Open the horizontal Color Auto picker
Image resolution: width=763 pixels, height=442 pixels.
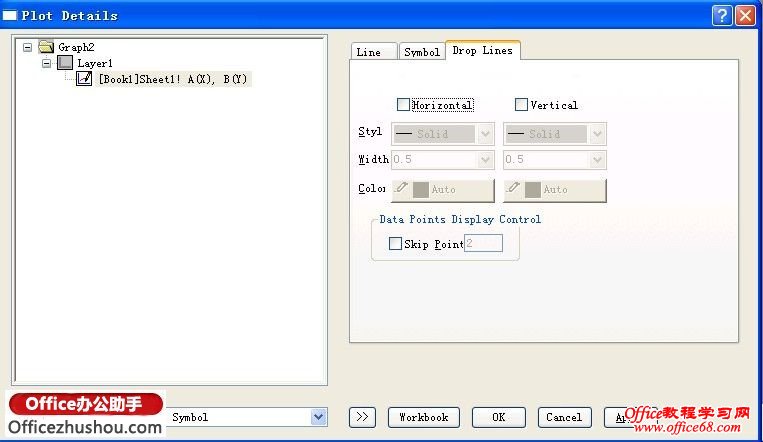443,190
